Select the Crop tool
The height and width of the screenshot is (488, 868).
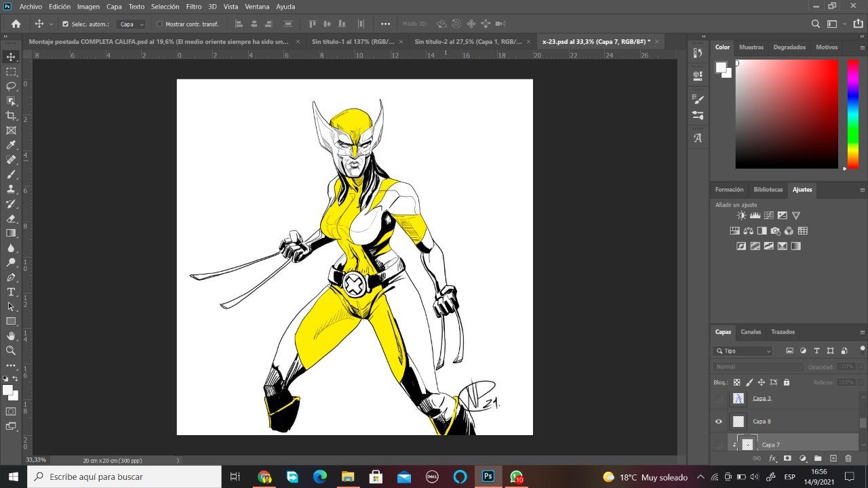(x=11, y=116)
